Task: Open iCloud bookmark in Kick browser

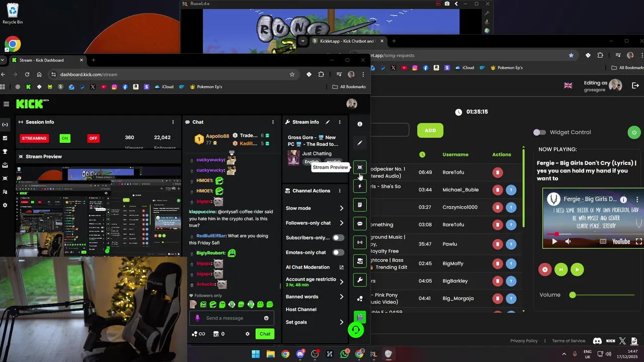Action: [165, 87]
